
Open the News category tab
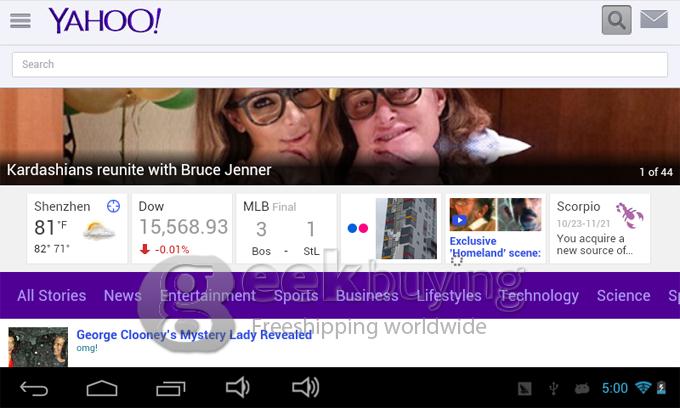tap(122, 295)
